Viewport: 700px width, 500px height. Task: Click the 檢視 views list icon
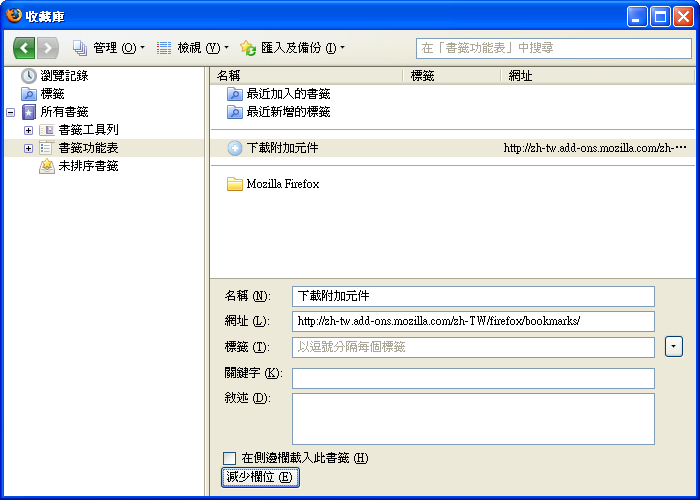[x=164, y=48]
